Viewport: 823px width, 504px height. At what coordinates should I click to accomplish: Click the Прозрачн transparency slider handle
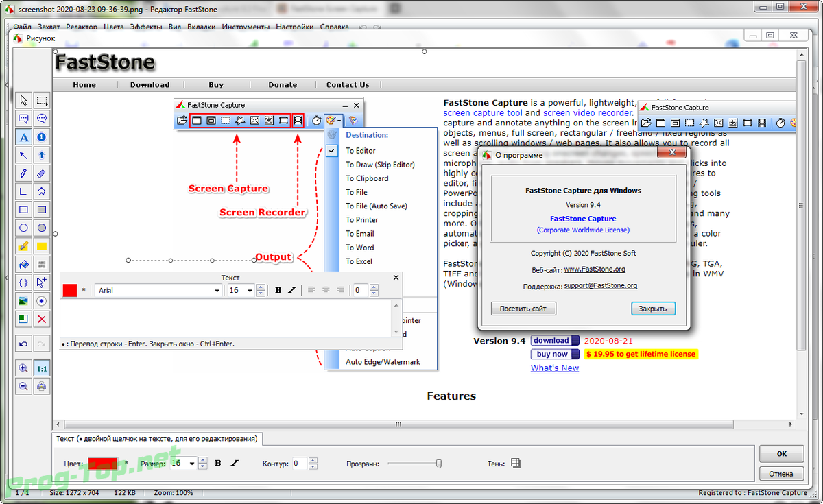click(439, 464)
